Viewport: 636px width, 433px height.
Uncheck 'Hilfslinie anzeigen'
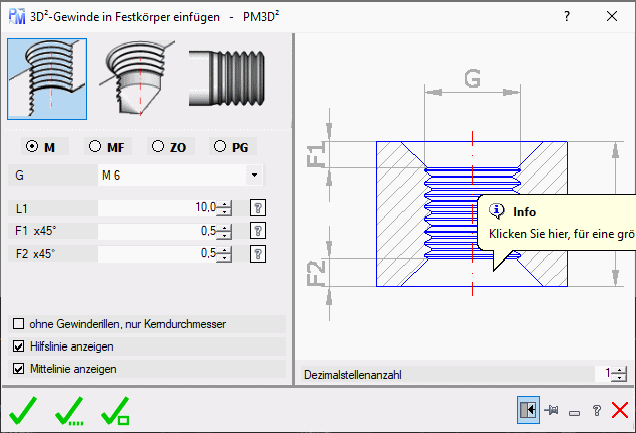point(19,346)
